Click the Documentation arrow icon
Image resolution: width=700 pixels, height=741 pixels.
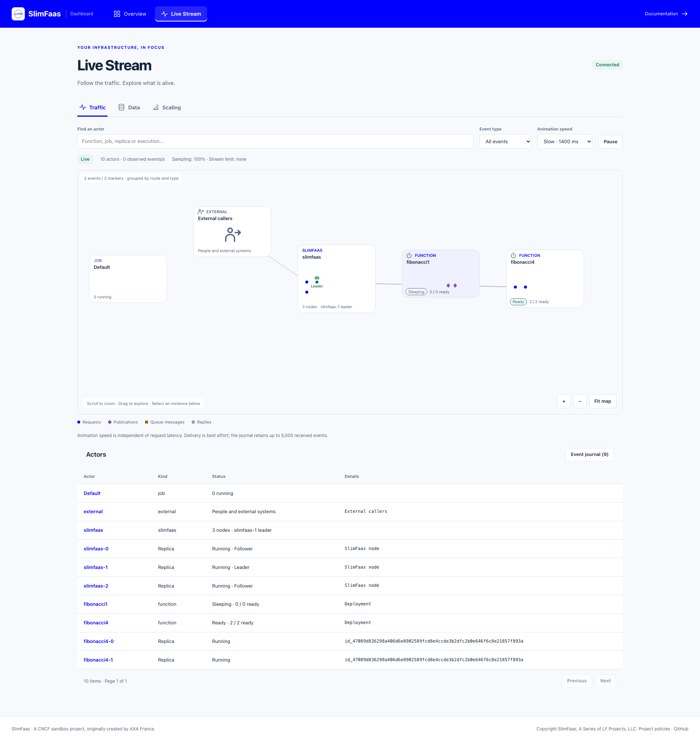pyautogui.click(x=685, y=14)
